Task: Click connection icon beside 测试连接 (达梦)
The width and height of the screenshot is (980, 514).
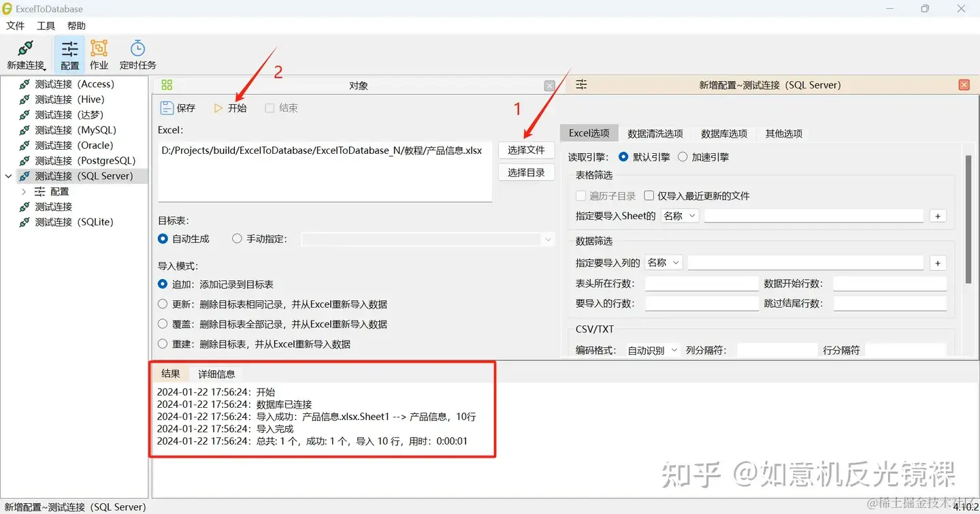Action: pyautogui.click(x=24, y=115)
